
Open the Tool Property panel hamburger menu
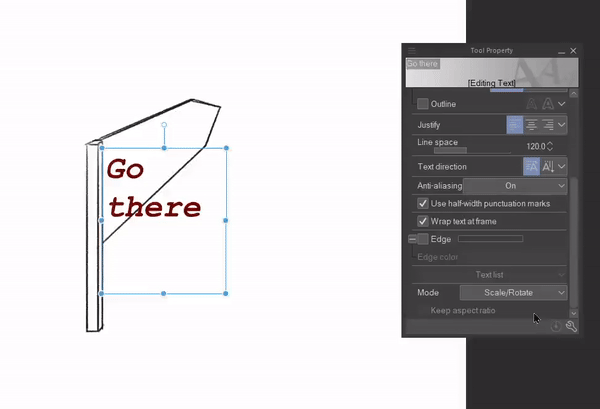coord(412,51)
